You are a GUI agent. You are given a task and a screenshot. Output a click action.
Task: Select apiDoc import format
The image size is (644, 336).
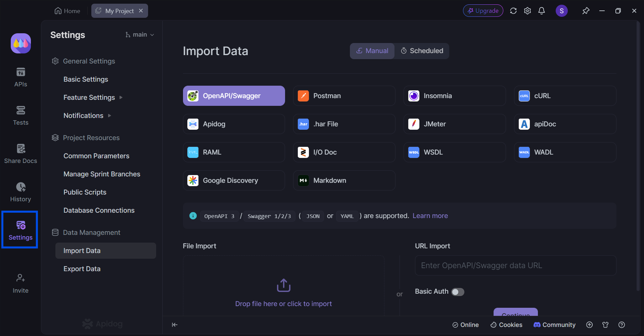click(x=565, y=124)
